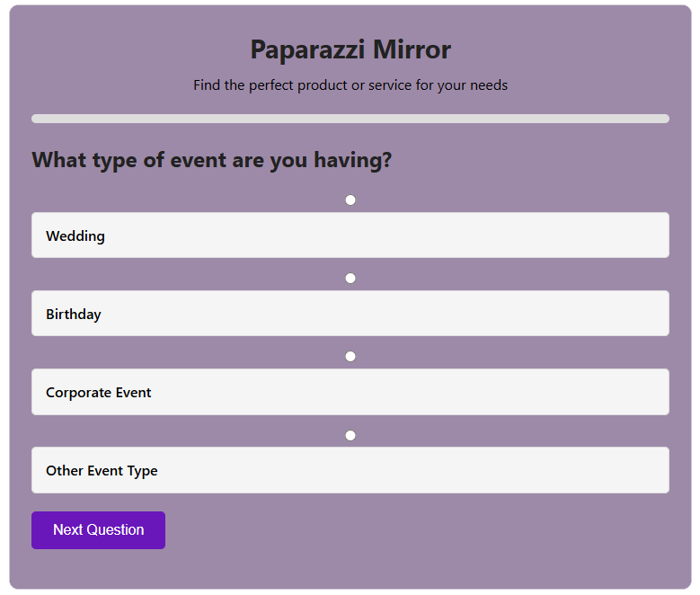
Task: Click the 'Birthday' label text
Action: pos(74,315)
